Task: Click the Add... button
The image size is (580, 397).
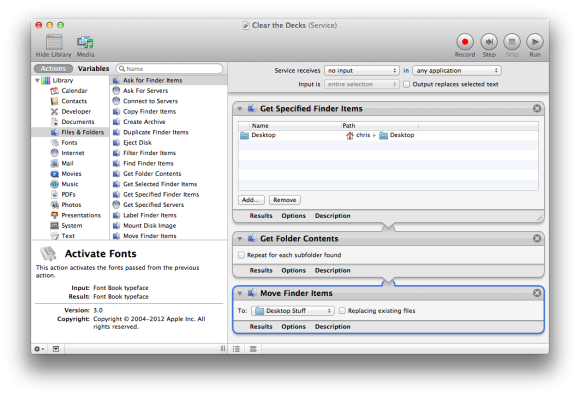Action: [251, 200]
